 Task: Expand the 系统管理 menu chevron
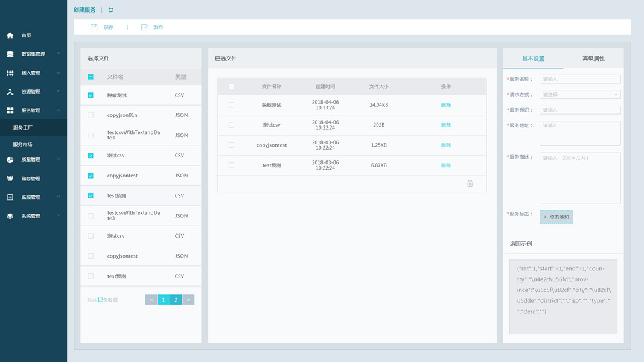[59, 215]
